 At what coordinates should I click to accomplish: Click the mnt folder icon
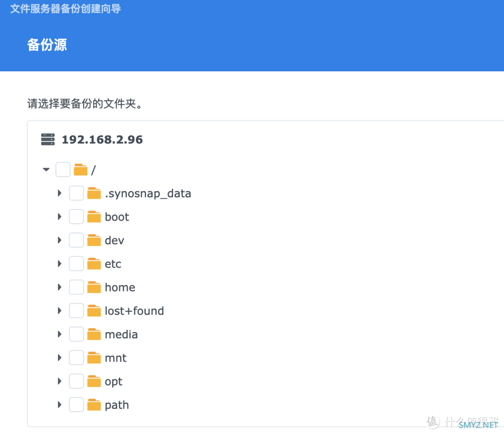[94, 358]
